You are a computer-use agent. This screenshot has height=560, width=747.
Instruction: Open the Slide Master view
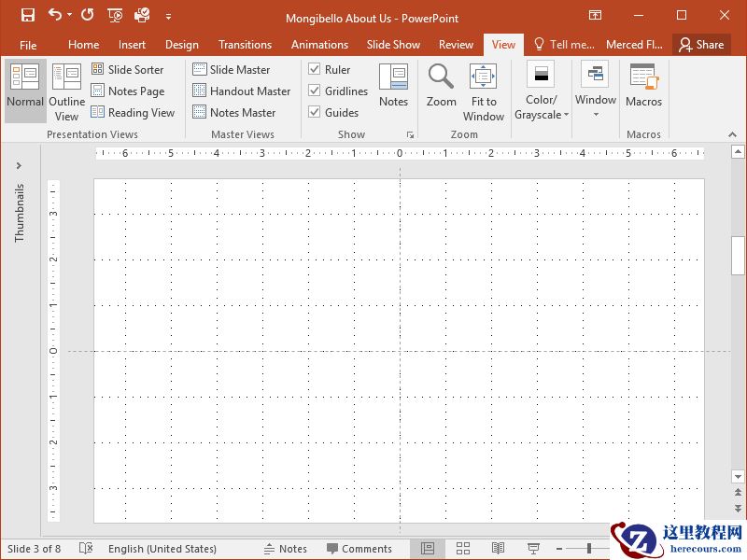(x=231, y=70)
